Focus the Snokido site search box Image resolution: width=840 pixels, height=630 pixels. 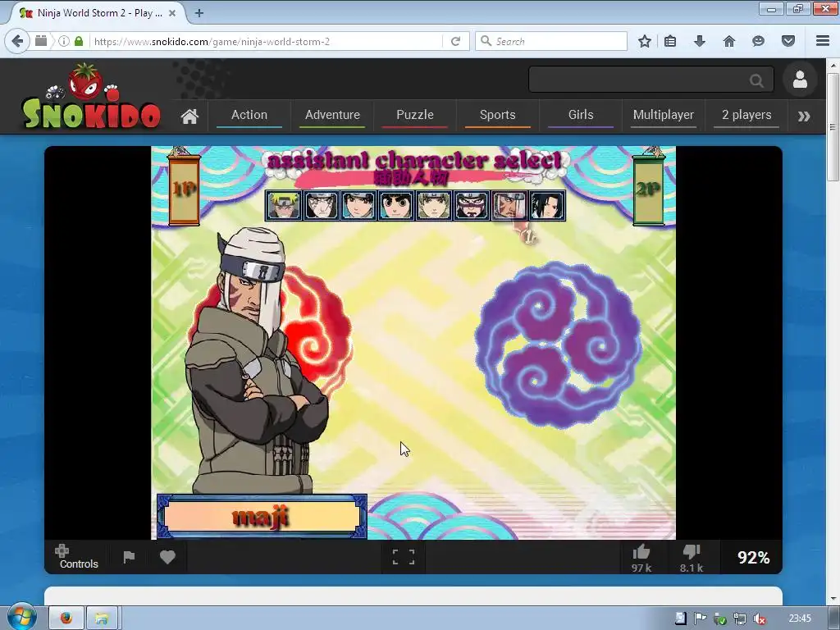click(x=651, y=80)
